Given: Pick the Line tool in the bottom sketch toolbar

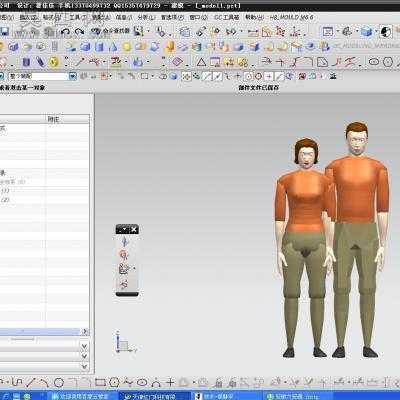Looking at the screenshot, I should (31, 382).
